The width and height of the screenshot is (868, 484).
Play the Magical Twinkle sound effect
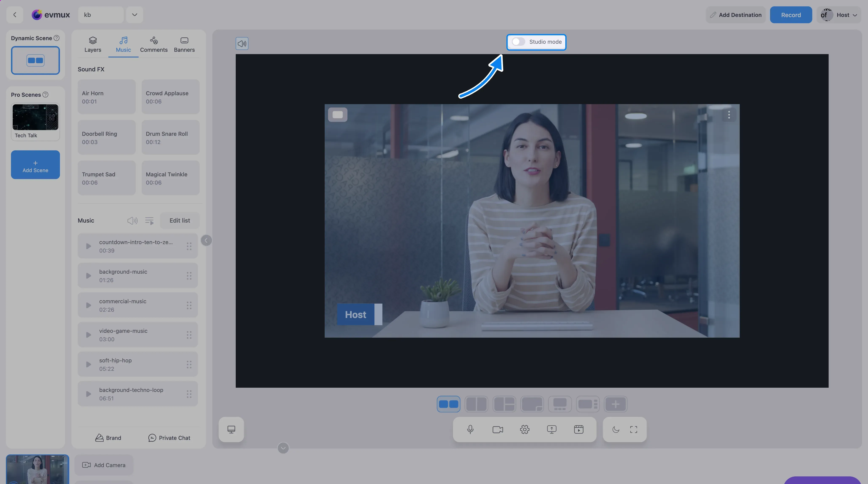click(171, 178)
